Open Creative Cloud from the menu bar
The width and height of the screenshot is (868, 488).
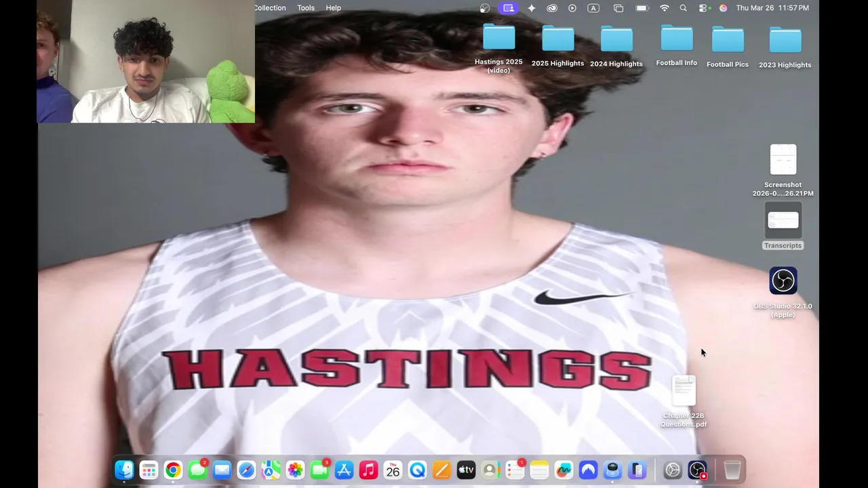(x=552, y=8)
